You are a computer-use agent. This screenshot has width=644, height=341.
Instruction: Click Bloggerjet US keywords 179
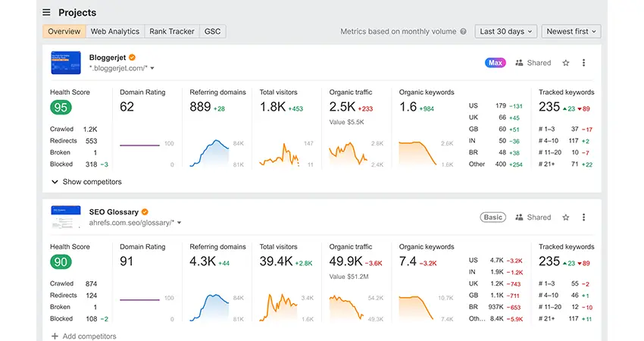pyautogui.click(x=501, y=105)
